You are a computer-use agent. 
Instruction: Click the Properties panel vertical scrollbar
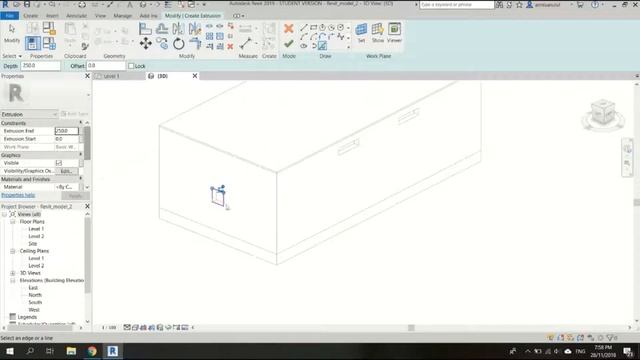(87, 143)
